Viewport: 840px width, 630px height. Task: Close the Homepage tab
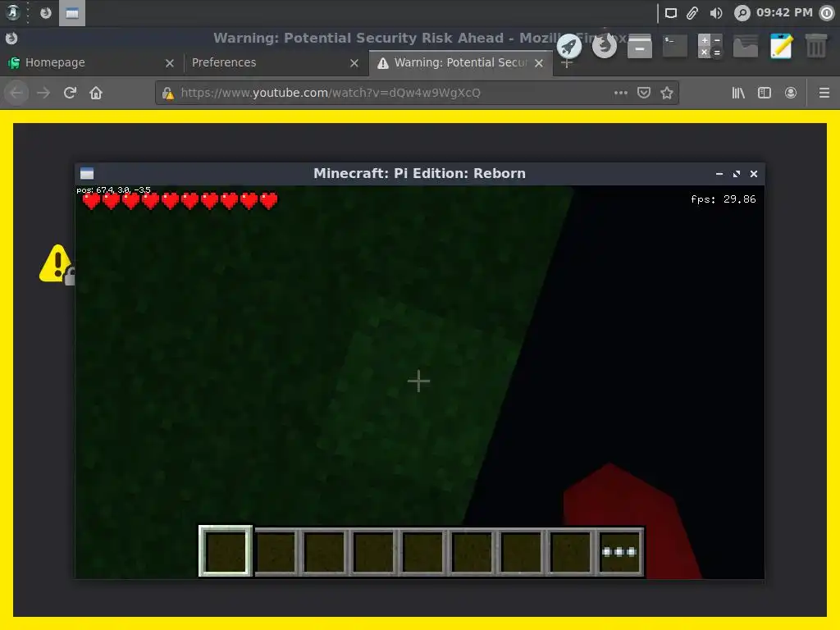coord(170,63)
